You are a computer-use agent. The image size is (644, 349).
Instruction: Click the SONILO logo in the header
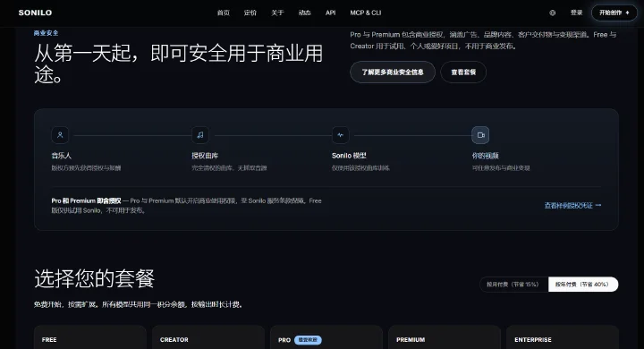coord(35,13)
